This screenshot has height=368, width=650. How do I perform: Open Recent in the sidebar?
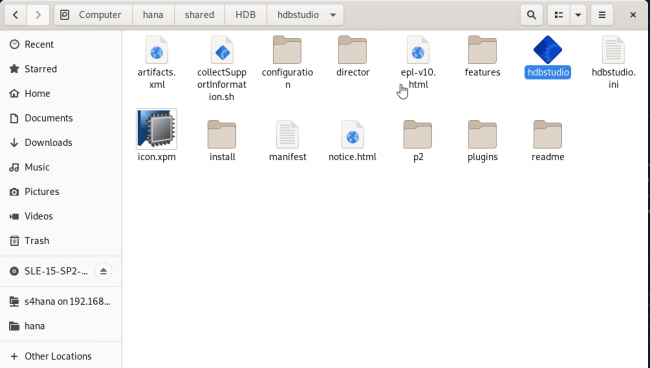(61, 44)
